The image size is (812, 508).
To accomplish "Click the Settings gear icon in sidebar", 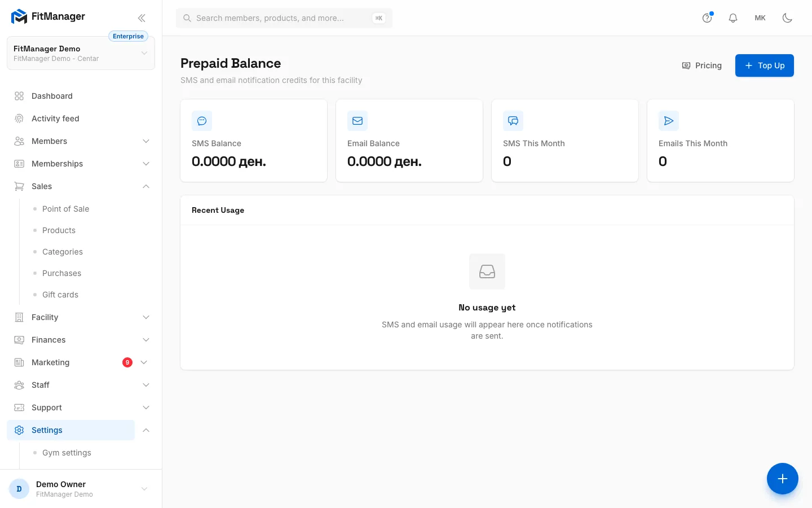I will tap(19, 430).
